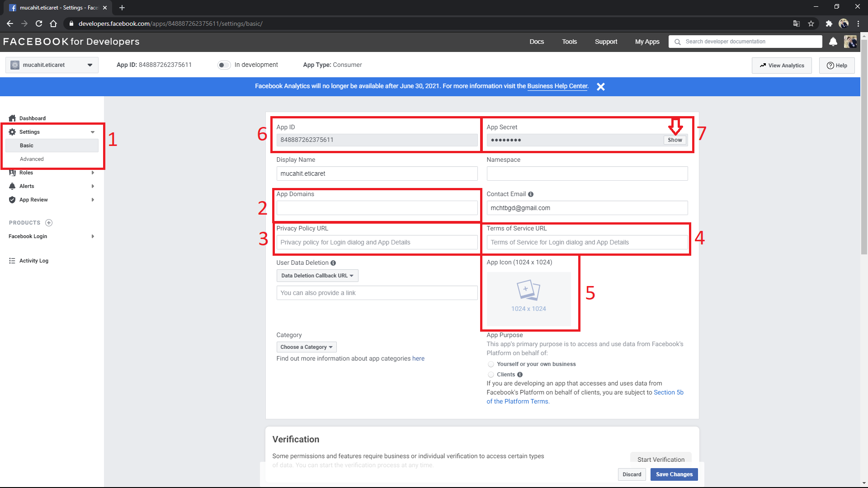Click the translate page icon in address bar
This screenshot has height=488, width=868.
(797, 23)
